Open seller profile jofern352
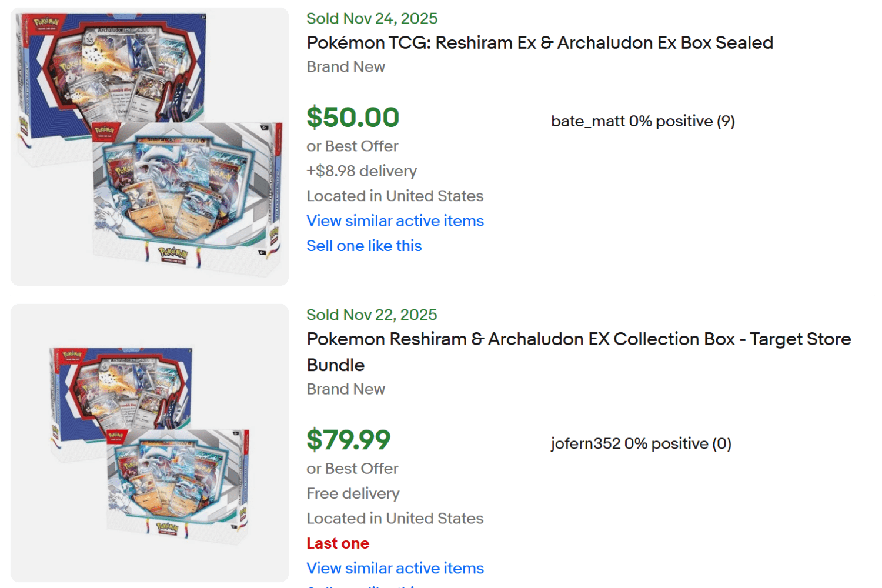 click(x=580, y=443)
